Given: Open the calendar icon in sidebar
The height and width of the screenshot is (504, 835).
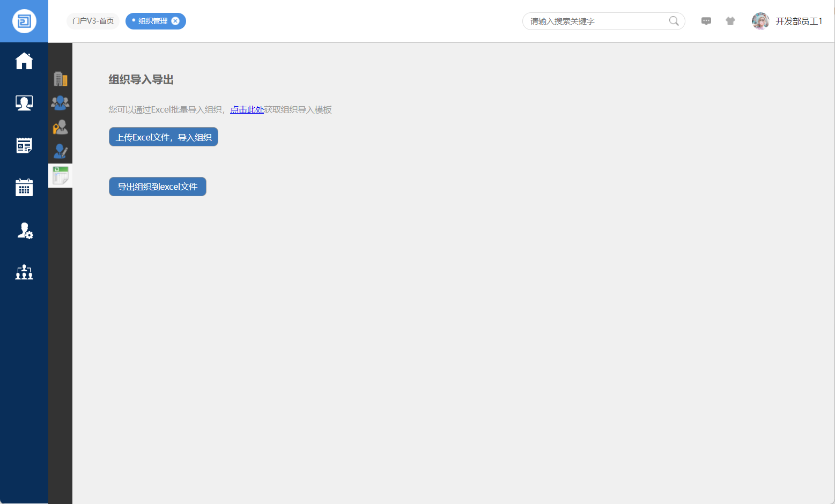Looking at the screenshot, I should [x=24, y=188].
